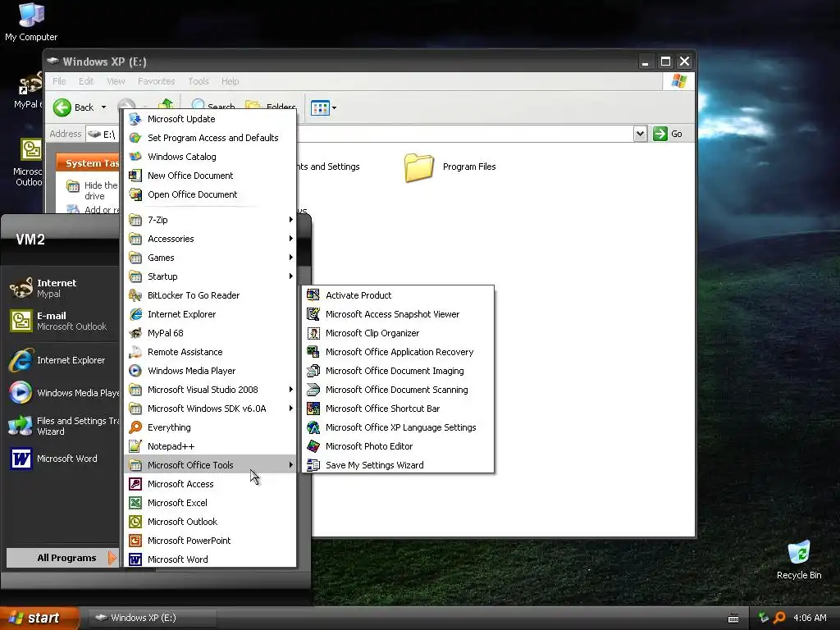Choose Open Office Document
Viewport: 840px width, 630px height.
tap(211, 194)
